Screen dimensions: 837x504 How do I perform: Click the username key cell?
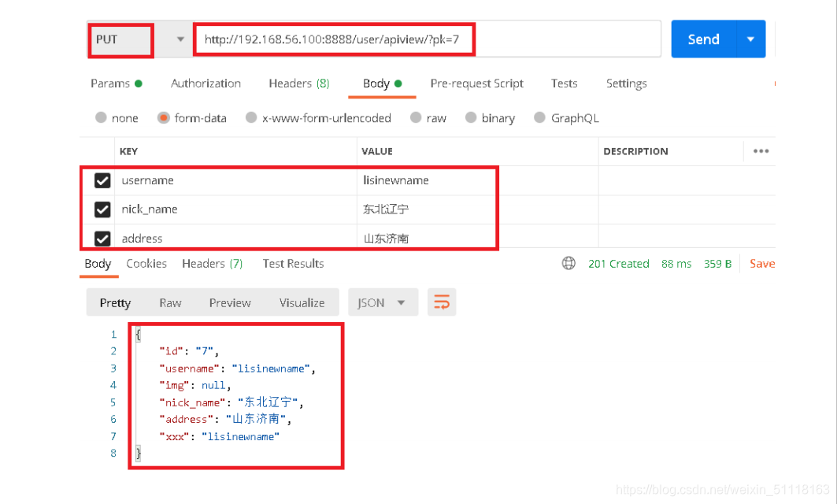[235, 180]
